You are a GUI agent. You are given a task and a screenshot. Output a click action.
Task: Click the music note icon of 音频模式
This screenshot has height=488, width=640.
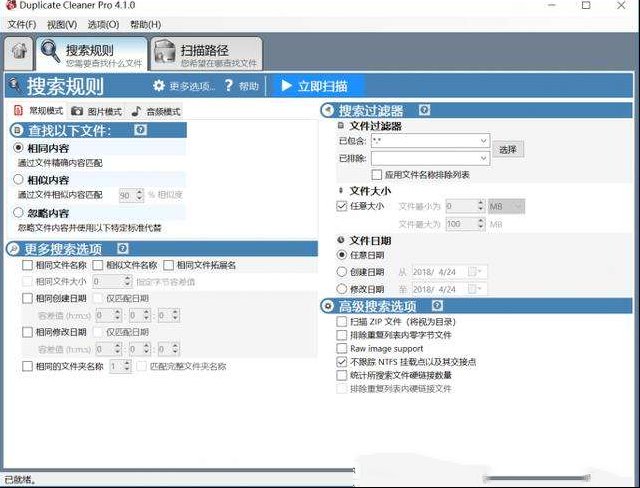pyautogui.click(x=136, y=111)
